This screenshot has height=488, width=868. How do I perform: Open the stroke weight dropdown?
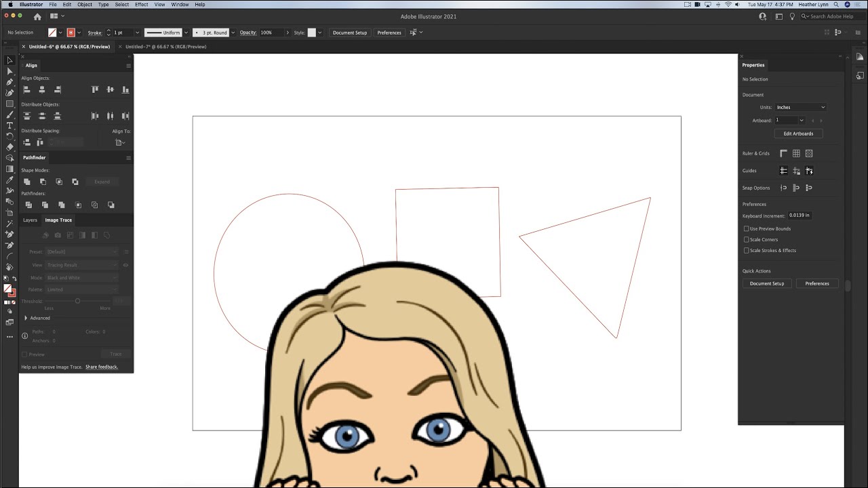pos(137,33)
